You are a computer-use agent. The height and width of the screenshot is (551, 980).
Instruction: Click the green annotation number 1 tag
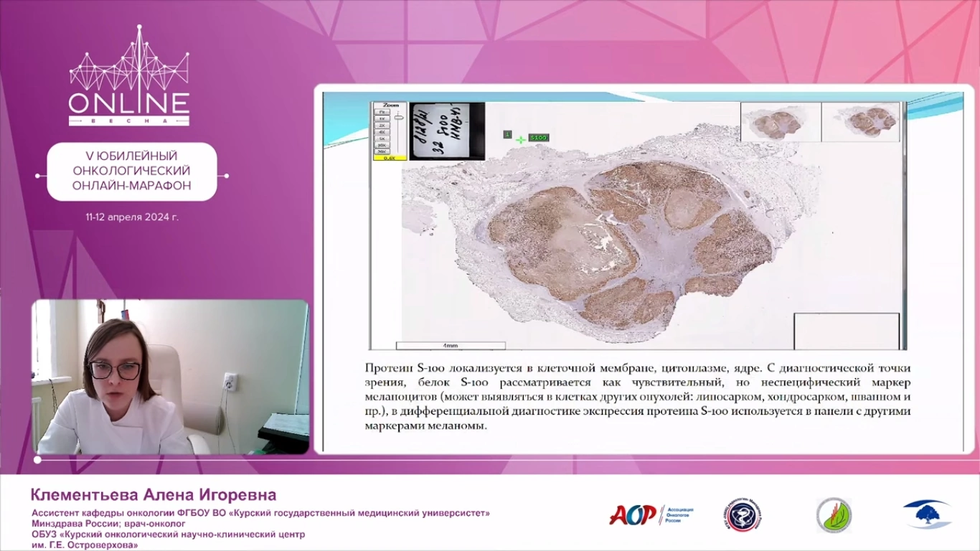[x=507, y=134]
